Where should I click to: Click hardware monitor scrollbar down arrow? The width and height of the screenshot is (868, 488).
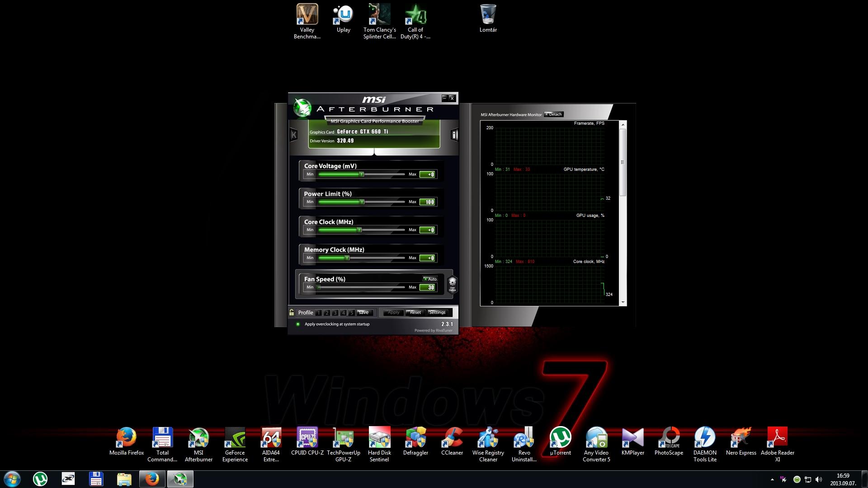pyautogui.click(x=623, y=302)
